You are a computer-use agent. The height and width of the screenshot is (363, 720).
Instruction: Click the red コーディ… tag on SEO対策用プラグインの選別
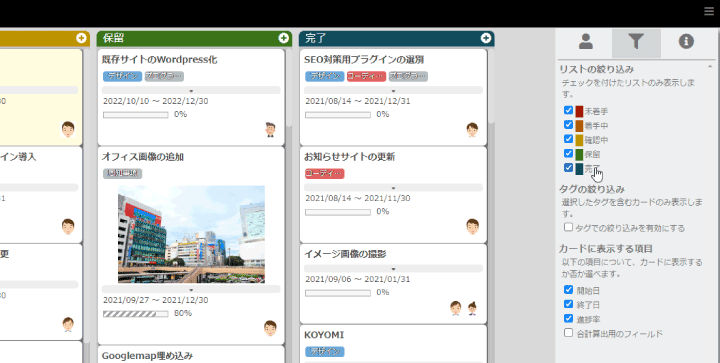pos(366,76)
